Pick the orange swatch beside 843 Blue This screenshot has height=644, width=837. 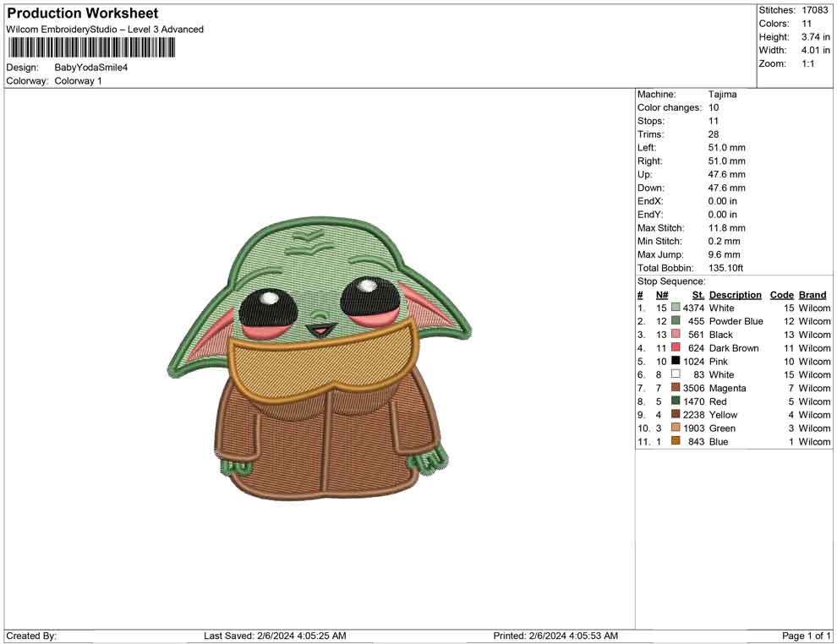tap(676, 440)
